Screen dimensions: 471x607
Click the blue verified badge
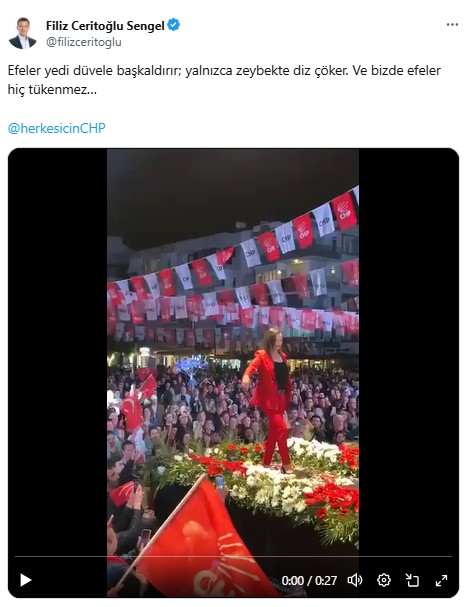(173, 25)
